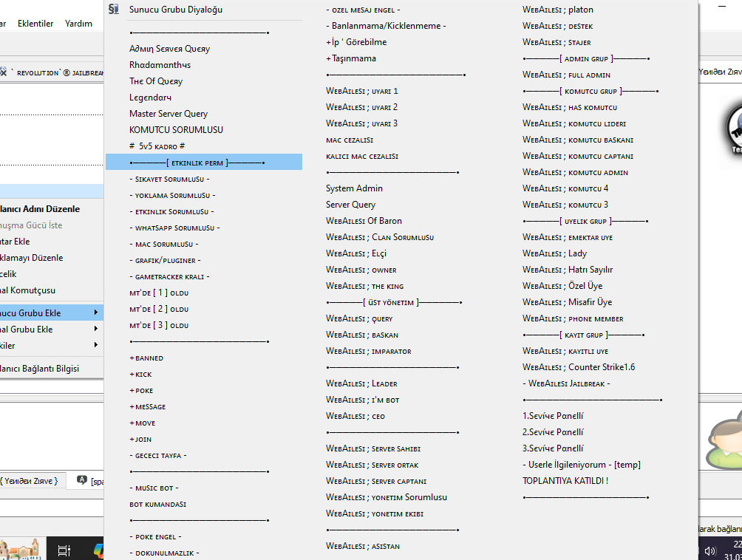This screenshot has width=742, height=560.
Task: Choose Kullanıcı Adını Düzenle from context menu
Action: [x=40, y=209]
